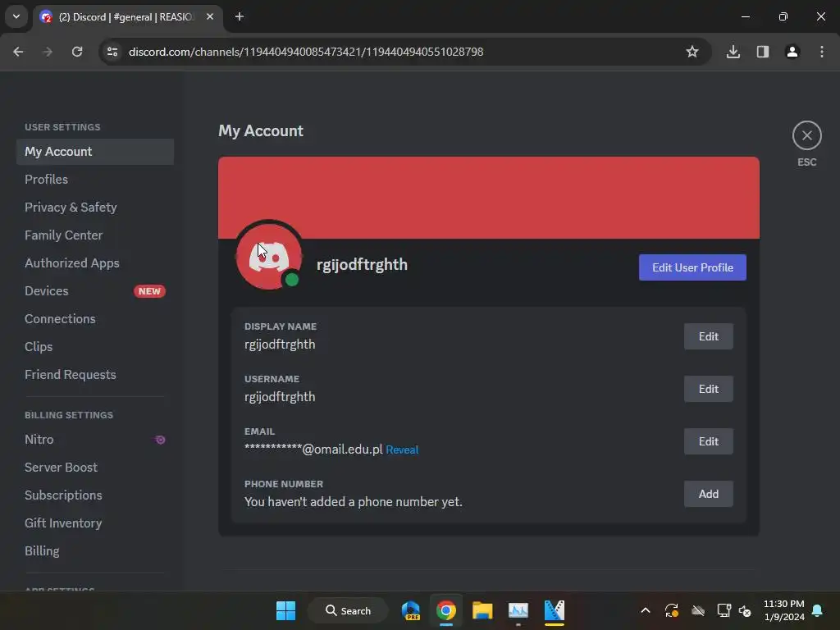The height and width of the screenshot is (630, 840).
Task: Go back to previous page
Action: pos(18,52)
